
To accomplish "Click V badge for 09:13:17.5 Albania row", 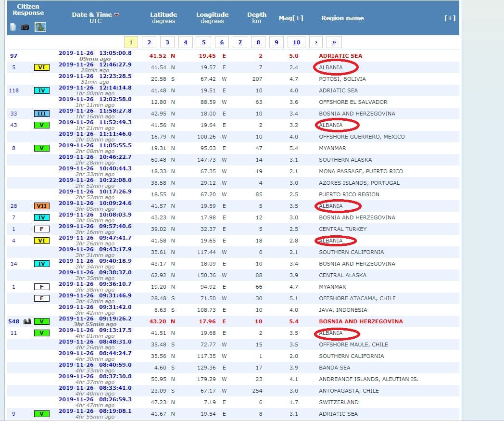I will (x=42, y=333).
